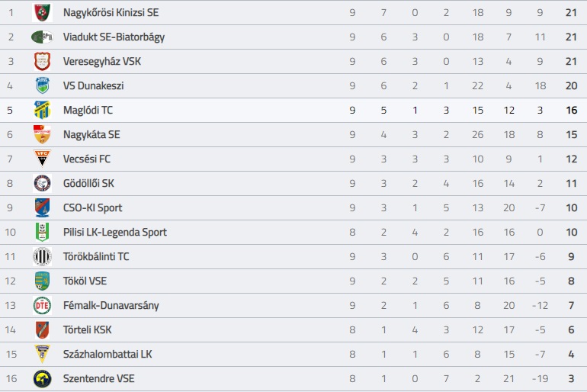Viewport: 587px width, 392px height.
Task: Click the Tököl VSE green crest
Action: [42, 281]
